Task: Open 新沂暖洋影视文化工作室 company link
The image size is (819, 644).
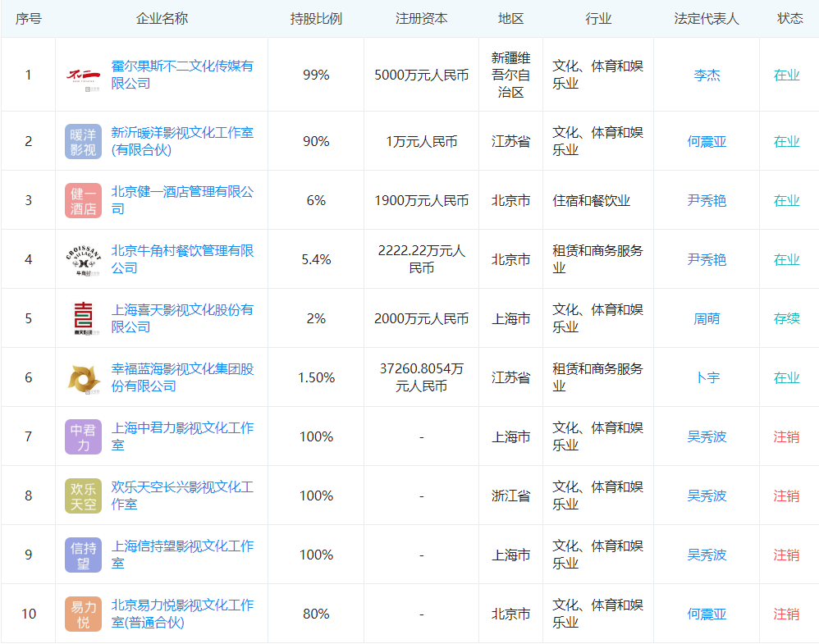Action: pos(182,141)
